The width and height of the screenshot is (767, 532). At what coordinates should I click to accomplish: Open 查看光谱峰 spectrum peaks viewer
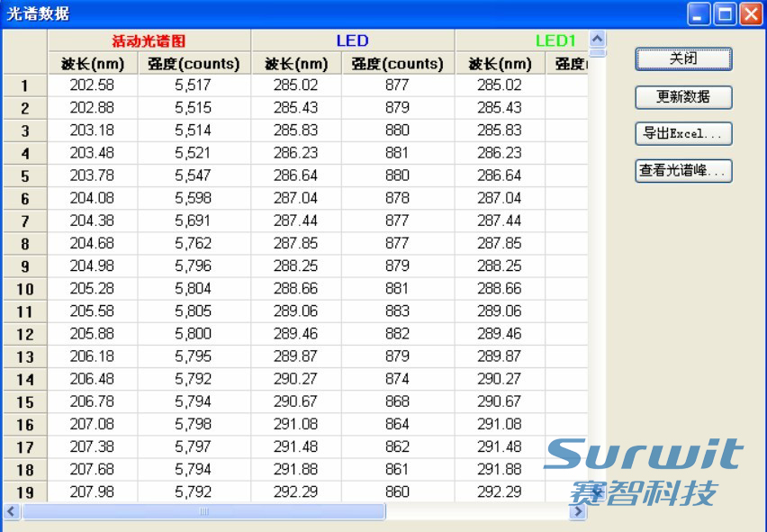(x=683, y=171)
